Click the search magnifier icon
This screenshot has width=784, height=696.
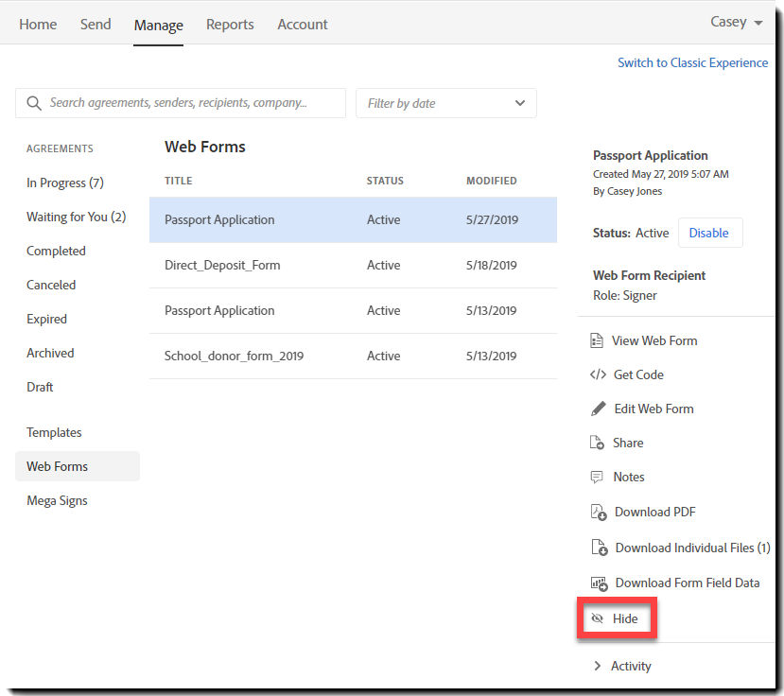(x=34, y=103)
